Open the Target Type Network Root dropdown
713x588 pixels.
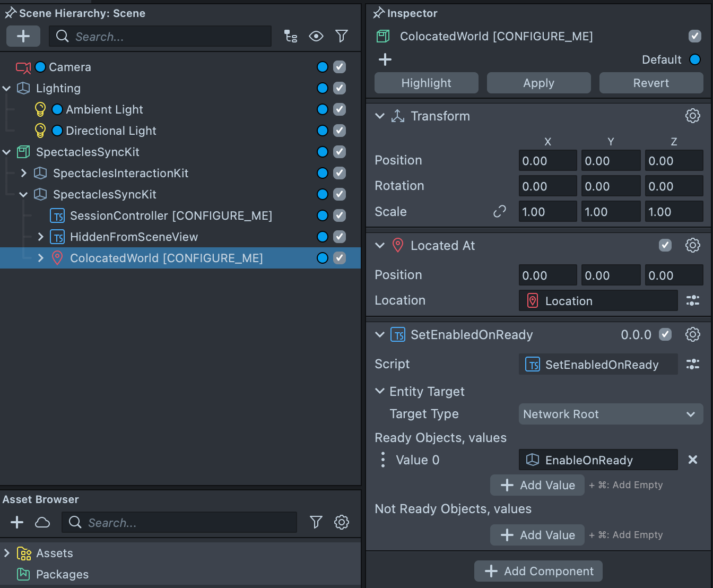610,414
